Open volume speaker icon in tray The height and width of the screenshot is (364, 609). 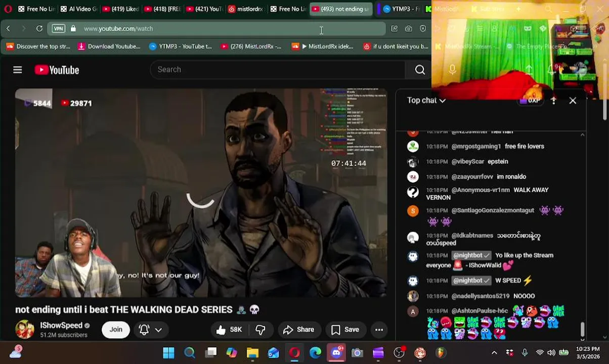551,353
